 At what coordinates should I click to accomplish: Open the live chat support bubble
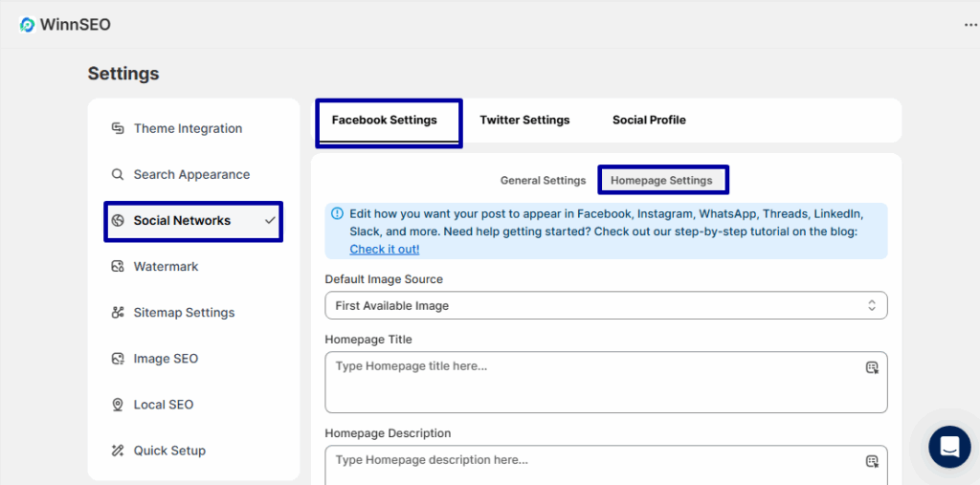coord(949,447)
